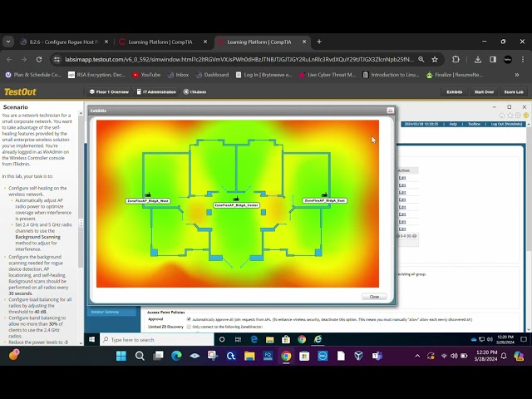Click the ZoneFlexAP_BldgA_West access point icon
This screenshot has height=399, width=532.
(x=148, y=194)
